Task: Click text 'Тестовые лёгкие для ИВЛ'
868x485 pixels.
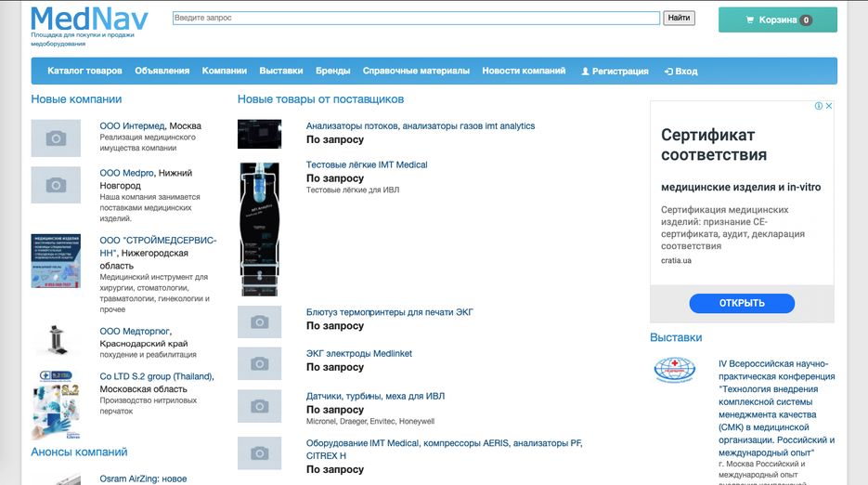Action: point(353,190)
